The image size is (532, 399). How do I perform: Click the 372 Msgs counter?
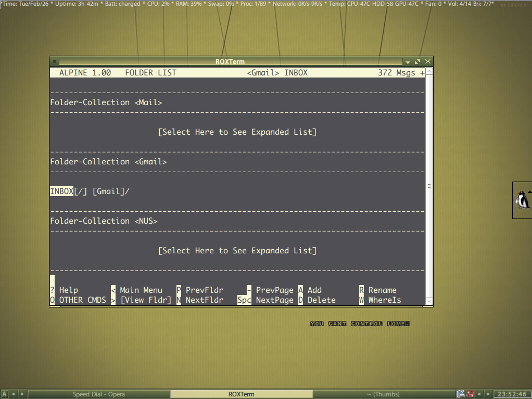coord(396,72)
